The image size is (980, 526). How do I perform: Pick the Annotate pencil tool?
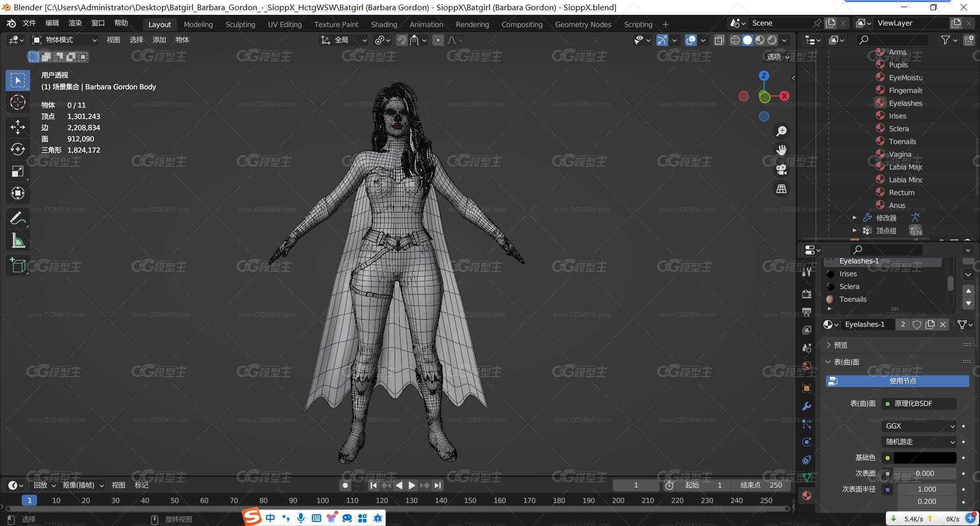pos(18,219)
